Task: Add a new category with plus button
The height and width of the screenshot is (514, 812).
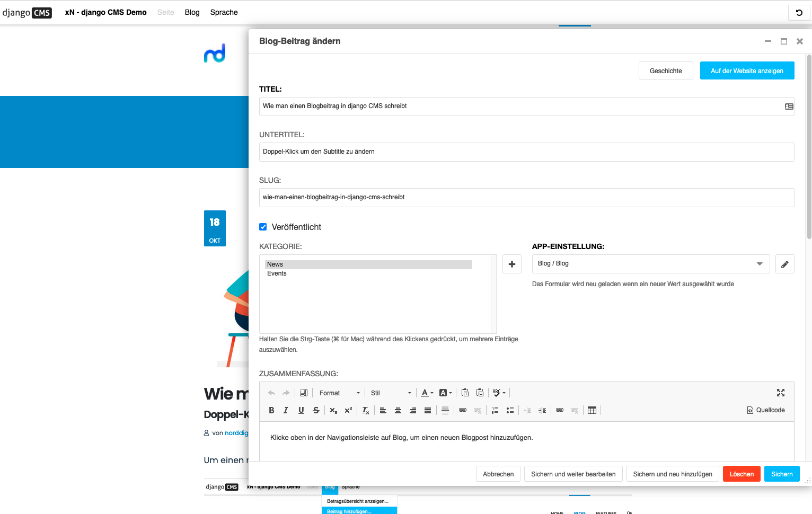Action: 511,264
